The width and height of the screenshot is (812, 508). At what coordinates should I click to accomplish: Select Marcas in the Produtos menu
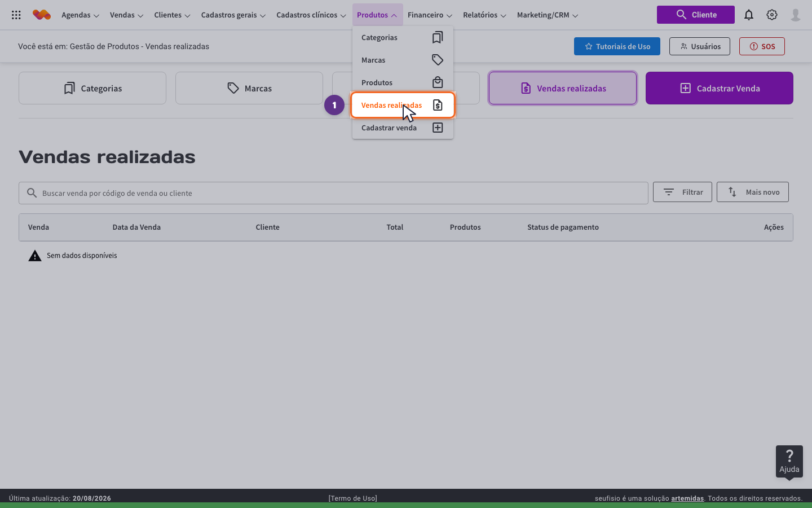coord(403,60)
